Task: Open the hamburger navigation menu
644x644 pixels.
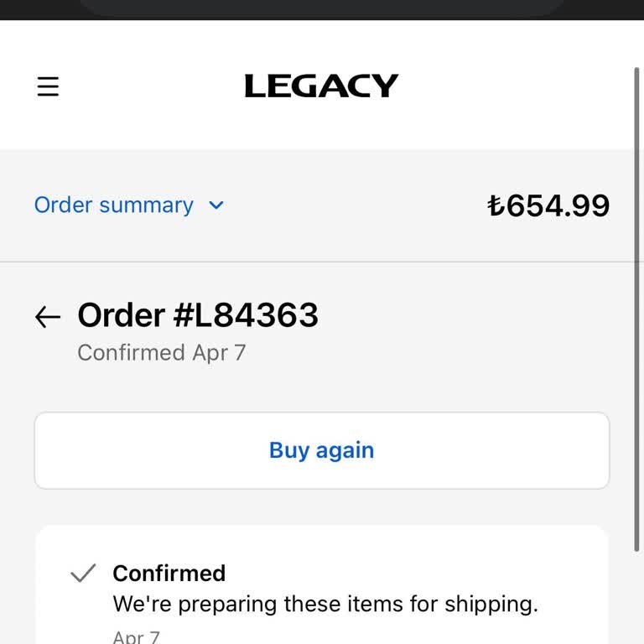Action: 49,86
